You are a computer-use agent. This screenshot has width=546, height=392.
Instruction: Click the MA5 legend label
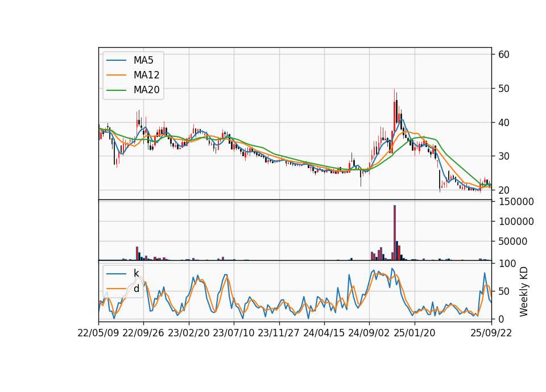143,60
